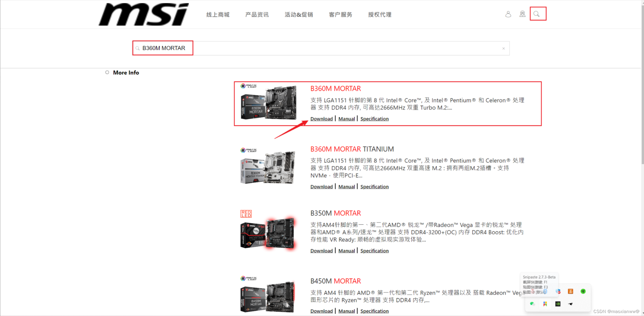Image resolution: width=644 pixels, height=316 pixels.
Task: Click the RED LED badge on B350M MORTAR
Action: click(246, 214)
